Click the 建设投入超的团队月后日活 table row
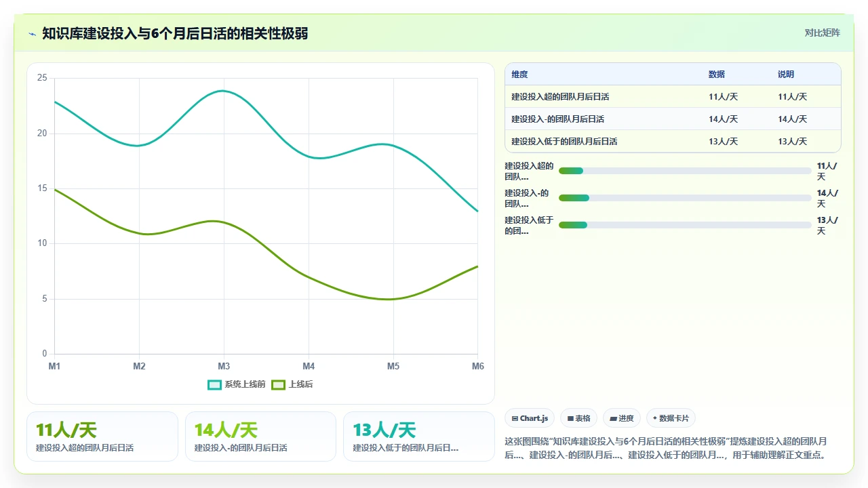Image resolution: width=868 pixels, height=488 pixels. point(673,96)
